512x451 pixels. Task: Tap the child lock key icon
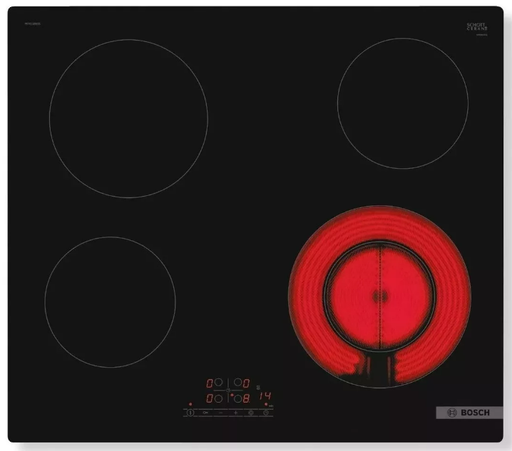pos(206,413)
